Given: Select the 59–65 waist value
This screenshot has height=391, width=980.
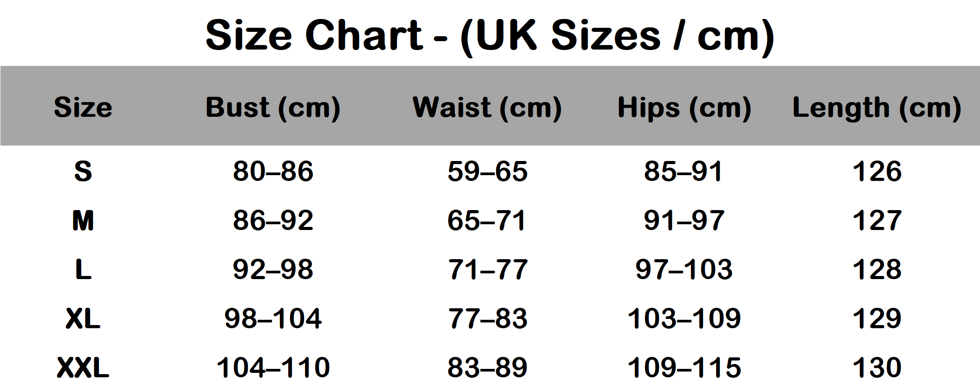Looking at the screenshot, I should click(487, 172).
